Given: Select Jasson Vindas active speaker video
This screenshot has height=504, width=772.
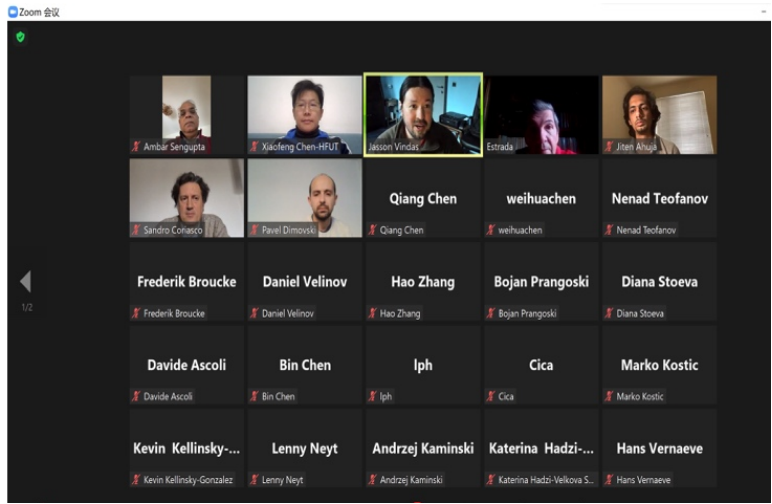Looking at the screenshot, I should pyautogui.click(x=423, y=115).
